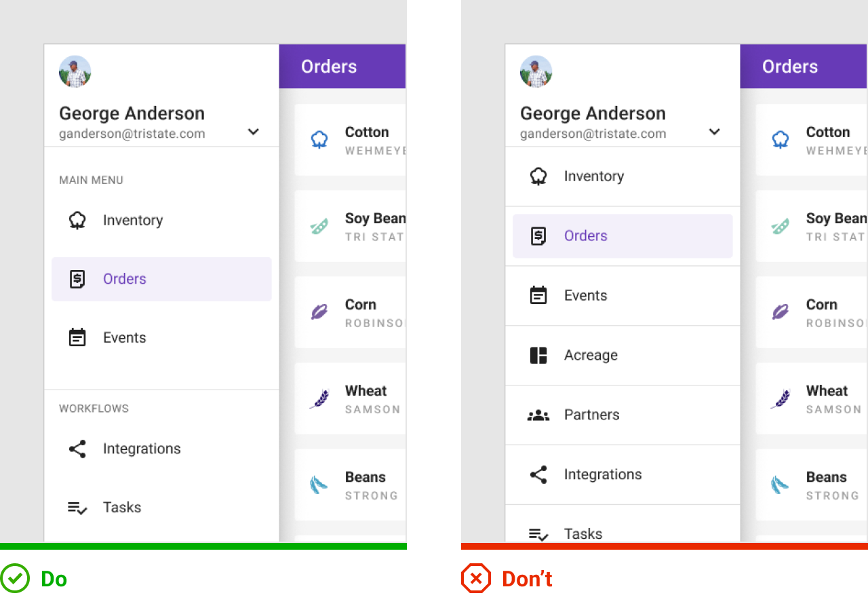Click the Wheat crop icon in the Don't example
The width and height of the screenshot is (868, 604).
coord(781,398)
